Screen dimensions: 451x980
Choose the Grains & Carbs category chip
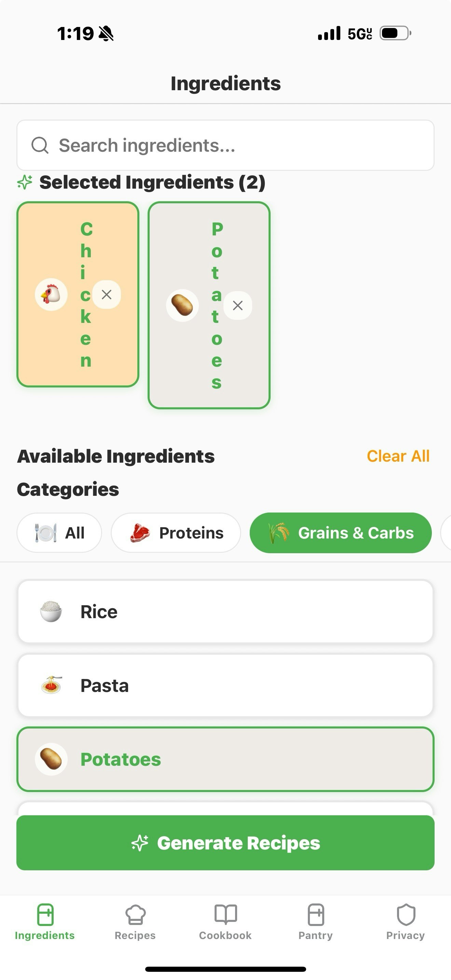[x=341, y=533]
